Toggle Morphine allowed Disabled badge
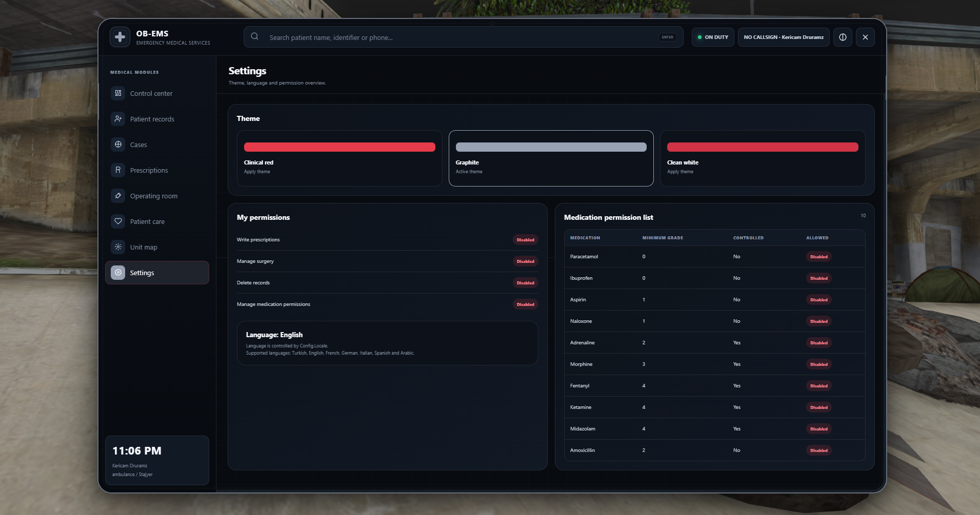The image size is (980, 515). [x=818, y=364]
